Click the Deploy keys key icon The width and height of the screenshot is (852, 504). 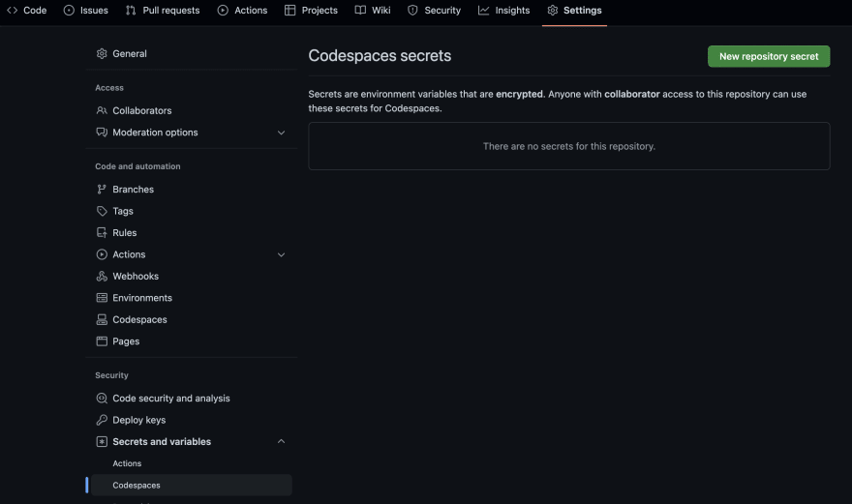tap(102, 421)
